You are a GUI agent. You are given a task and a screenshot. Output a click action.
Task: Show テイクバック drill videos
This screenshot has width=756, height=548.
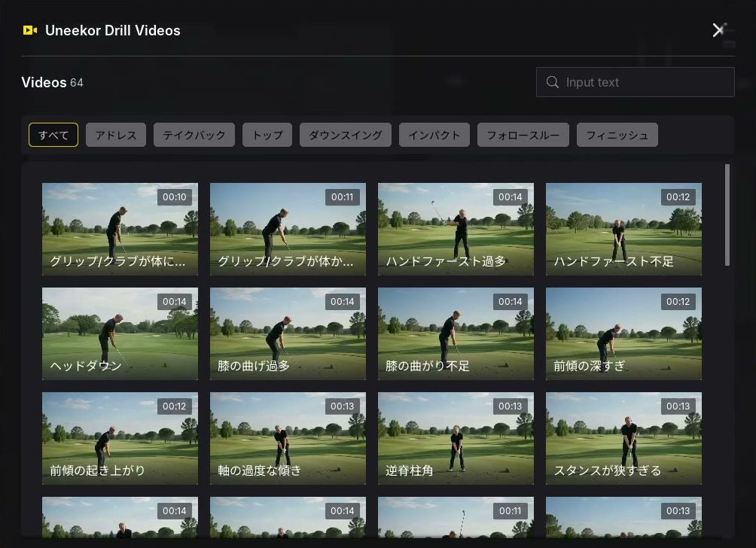(x=194, y=135)
